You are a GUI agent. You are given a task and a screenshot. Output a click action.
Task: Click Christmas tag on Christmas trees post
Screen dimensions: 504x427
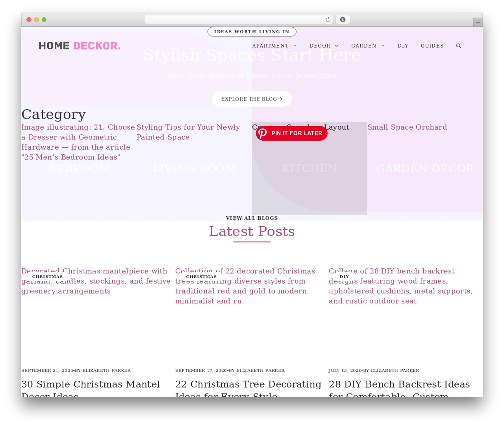click(x=201, y=277)
